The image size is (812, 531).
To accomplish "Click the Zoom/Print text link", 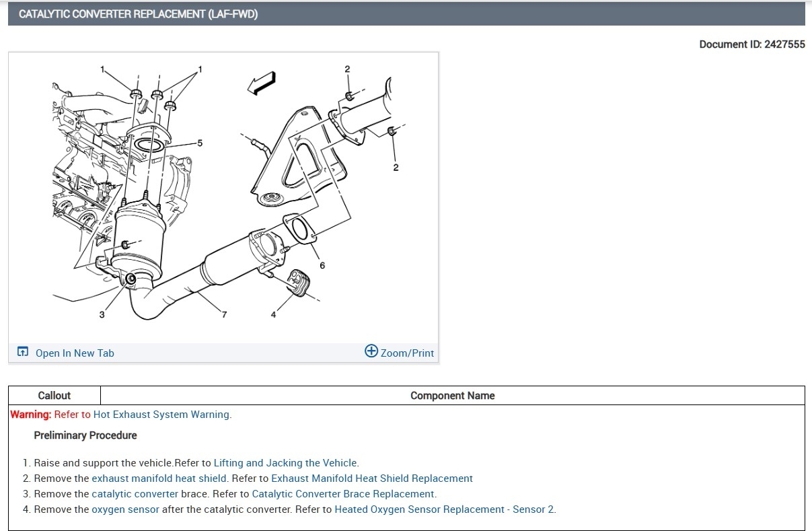I will [407, 353].
